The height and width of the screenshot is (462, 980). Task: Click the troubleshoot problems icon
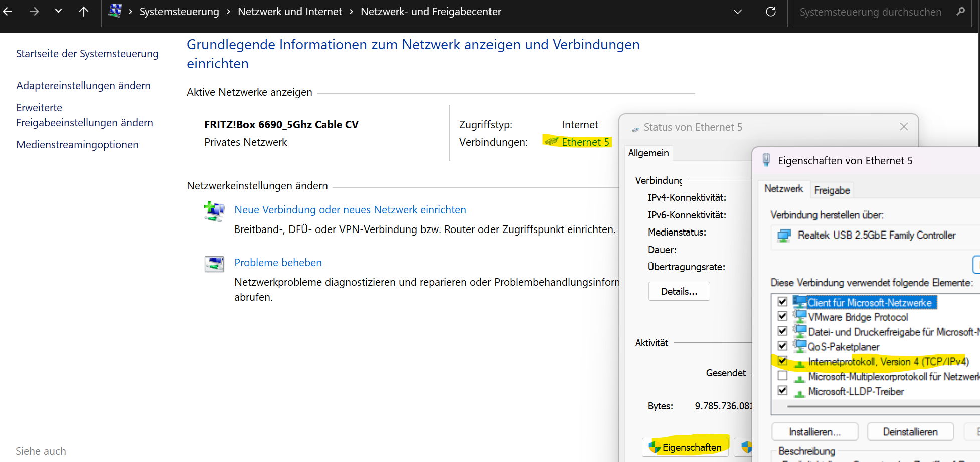[x=214, y=264]
